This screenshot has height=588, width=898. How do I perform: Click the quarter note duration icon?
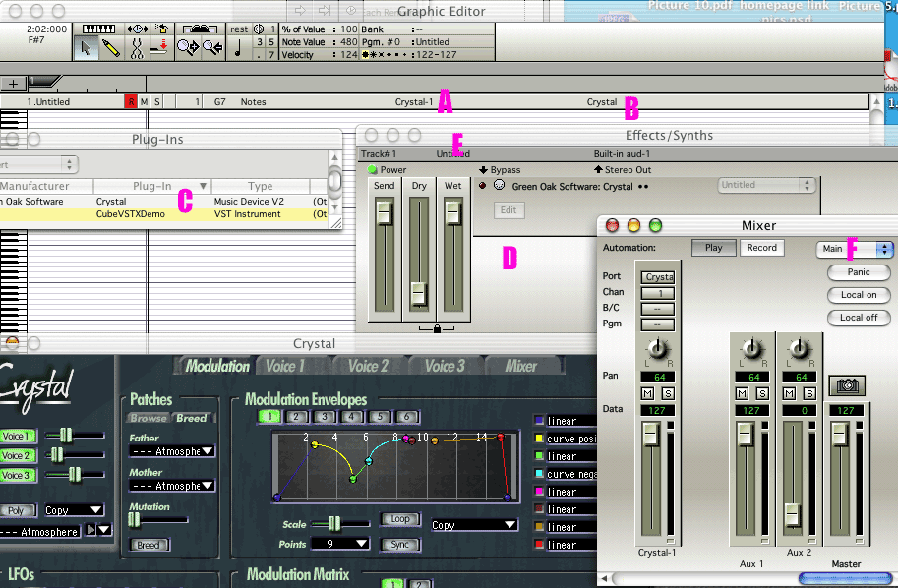point(238,48)
